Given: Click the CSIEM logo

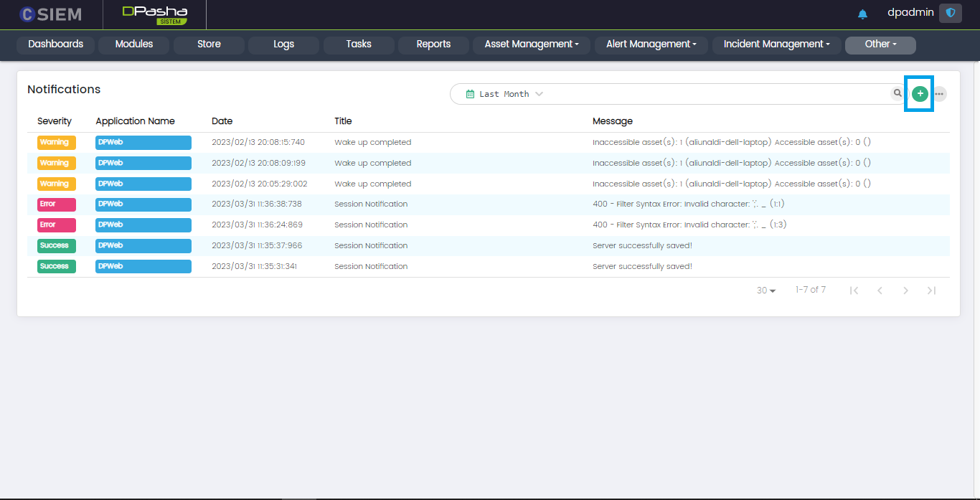Looking at the screenshot, I should [50, 14].
